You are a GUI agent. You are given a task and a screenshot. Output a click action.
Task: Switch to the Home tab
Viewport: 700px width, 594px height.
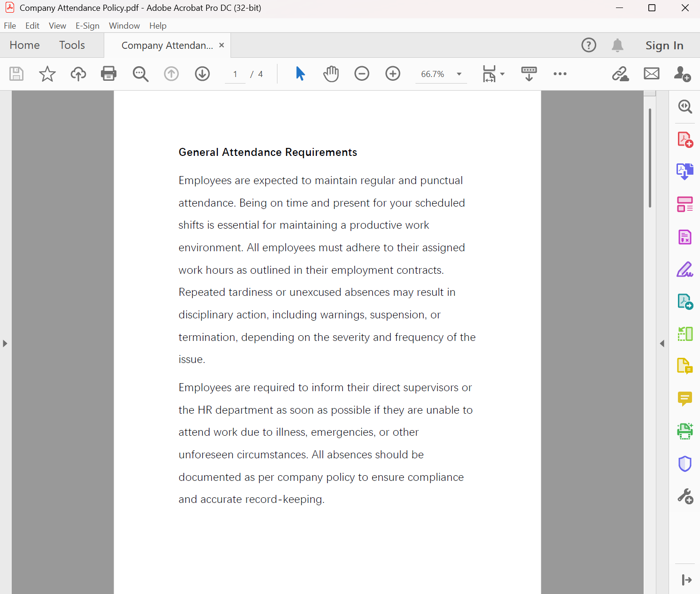pyautogui.click(x=24, y=45)
